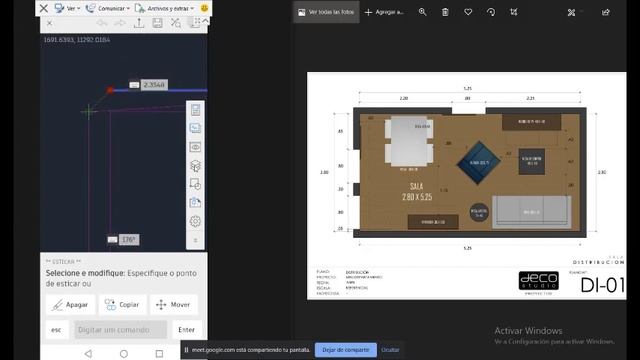Image resolution: width=640 pixels, height=360 pixels.
Task: Tap the Enter button
Action: (187, 330)
